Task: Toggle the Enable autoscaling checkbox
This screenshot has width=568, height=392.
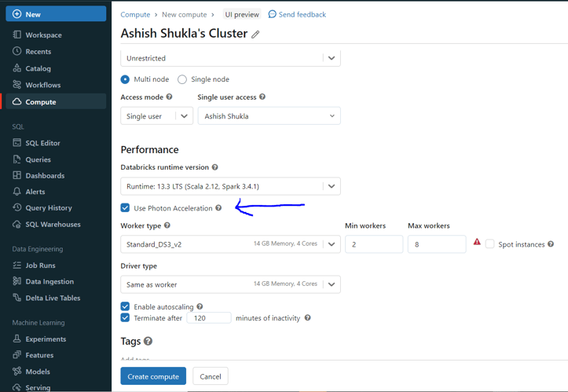Action: pyautogui.click(x=125, y=306)
